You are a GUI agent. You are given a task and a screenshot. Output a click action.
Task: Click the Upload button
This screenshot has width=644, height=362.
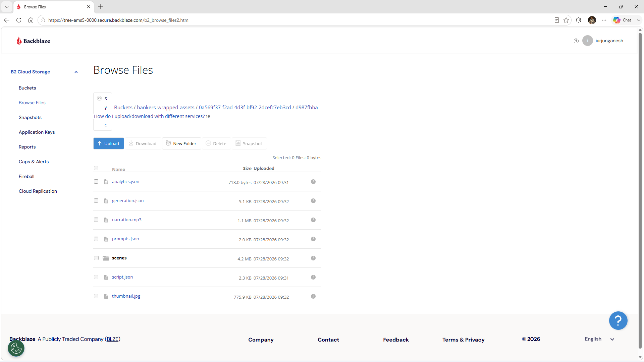[109, 143]
